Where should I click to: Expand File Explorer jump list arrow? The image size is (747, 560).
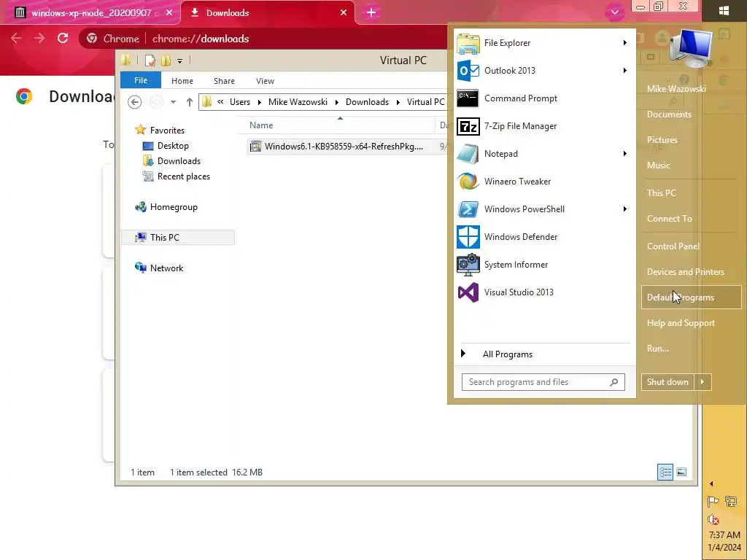click(x=625, y=43)
